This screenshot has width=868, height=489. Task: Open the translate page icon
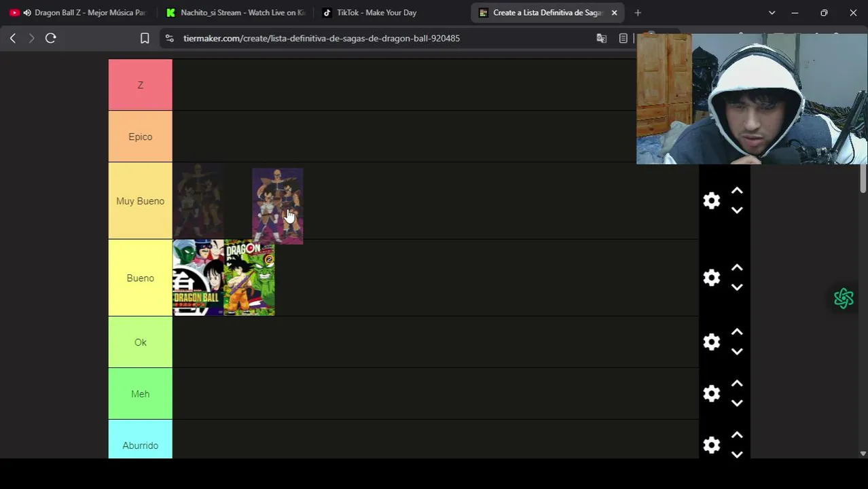tap(601, 38)
